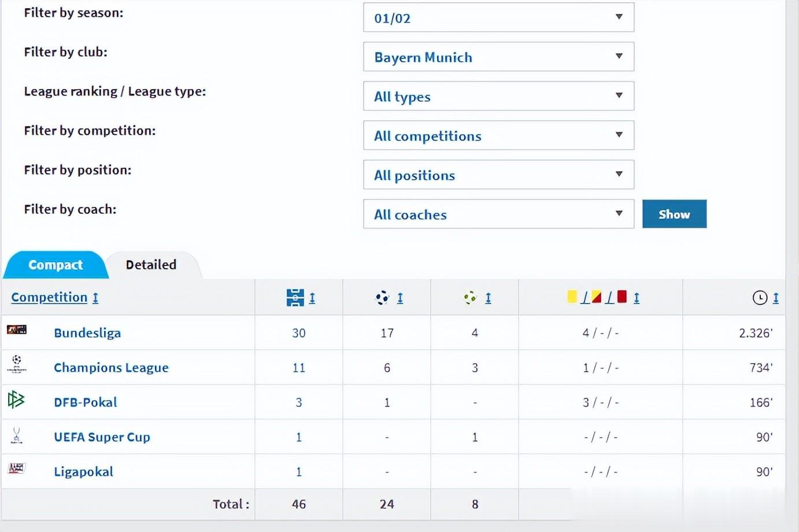Click the second yellow/red card icon

(x=597, y=297)
